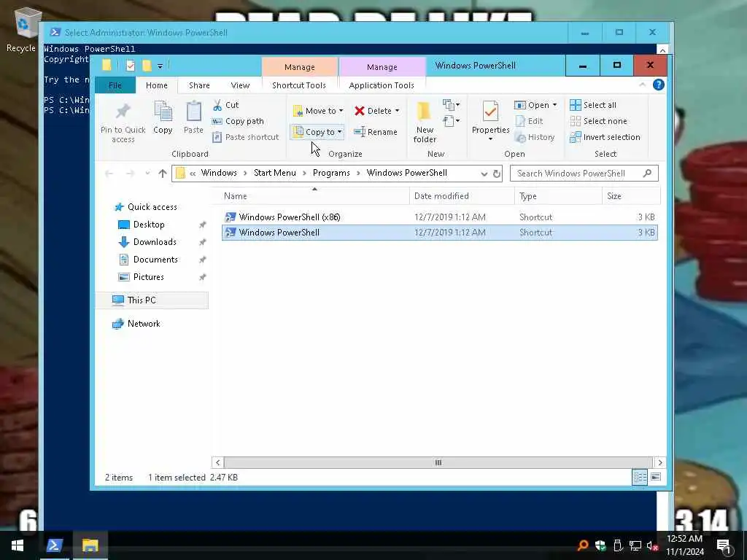This screenshot has width=747, height=560.
Task: Switch to the Share ribbon tab
Action: [199, 85]
